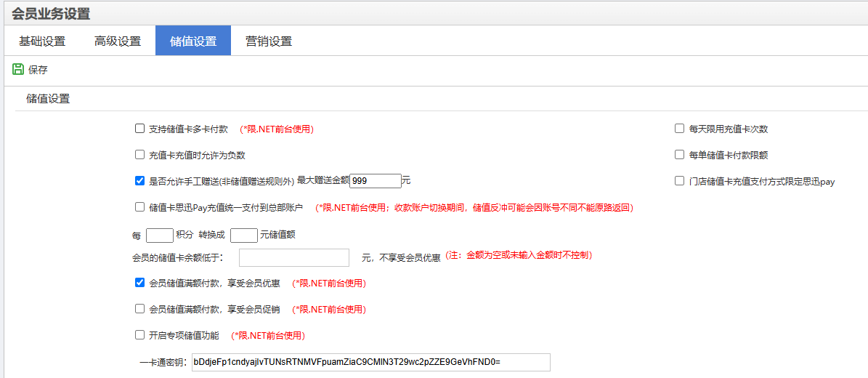This screenshot has width=868, height=378.
Task: Check 会员储值满额付款，享受会员促销 option
Action: tap(140, 309)
